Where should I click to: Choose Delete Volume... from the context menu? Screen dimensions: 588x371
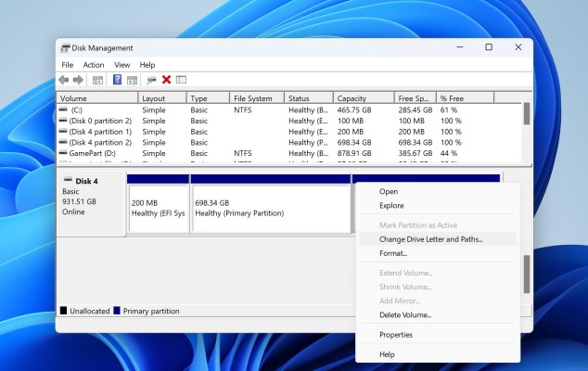click(x=438, y=315)
